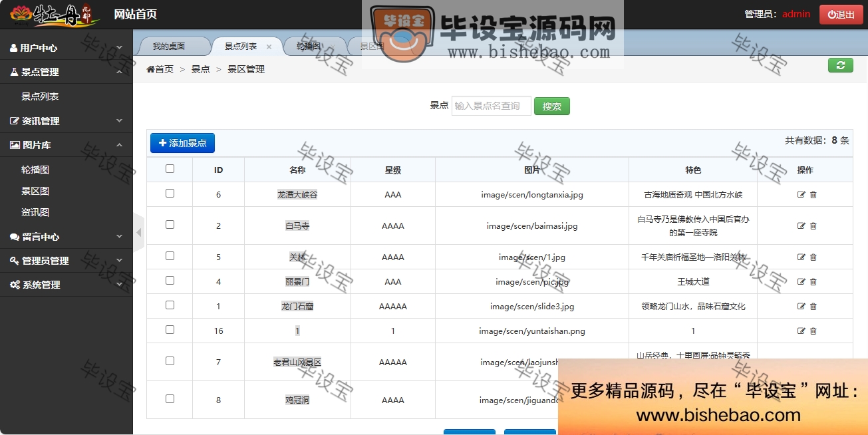Screen dimensions: 868x435
Task: Click the flask icon beside 景点管理
Action: tap(14, 72)
